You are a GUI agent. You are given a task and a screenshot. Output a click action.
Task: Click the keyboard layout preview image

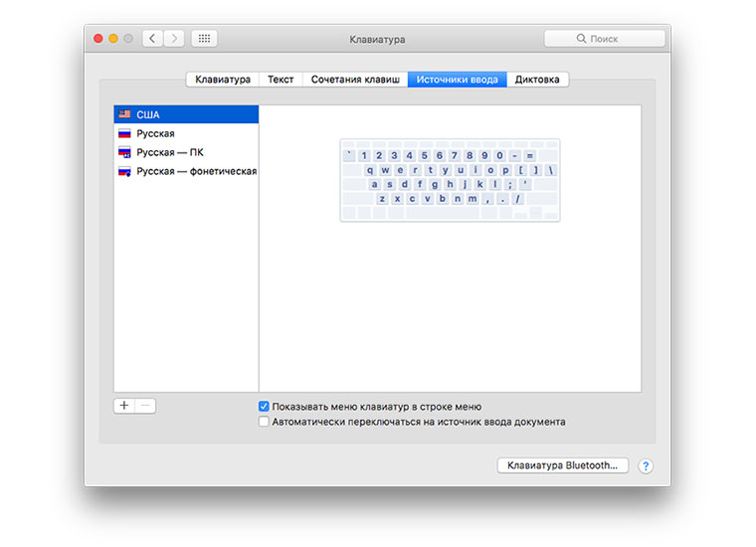450,180
